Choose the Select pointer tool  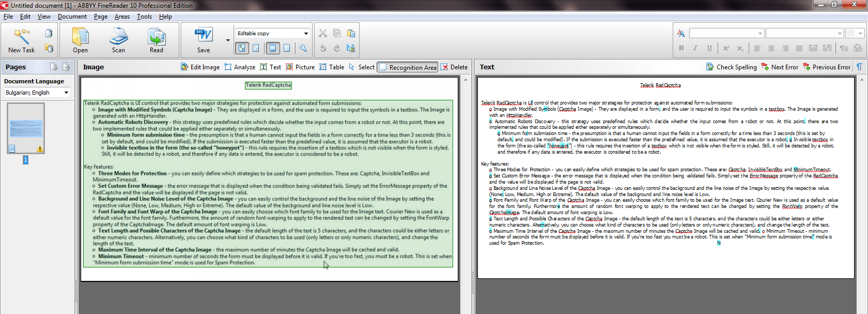coord(361,67)
